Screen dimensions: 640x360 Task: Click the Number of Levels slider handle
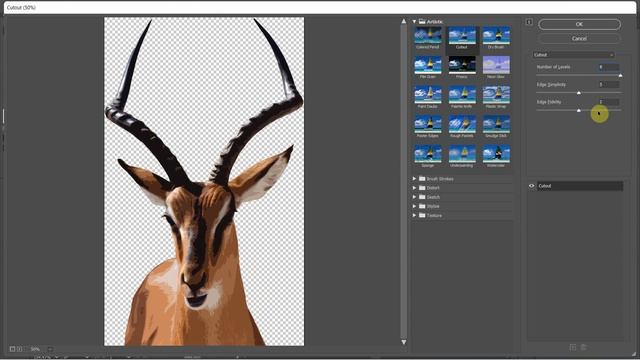tap(620, 76)
